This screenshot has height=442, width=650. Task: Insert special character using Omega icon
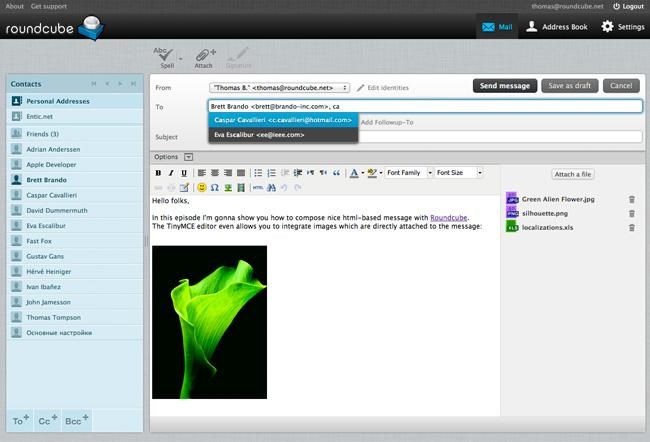pyautogui.click(x=214, y=188)
